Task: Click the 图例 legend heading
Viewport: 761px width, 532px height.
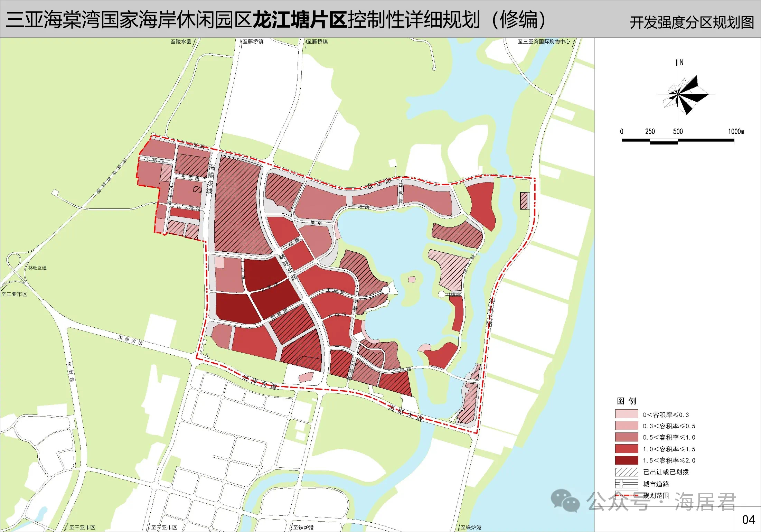Action: 626,401
